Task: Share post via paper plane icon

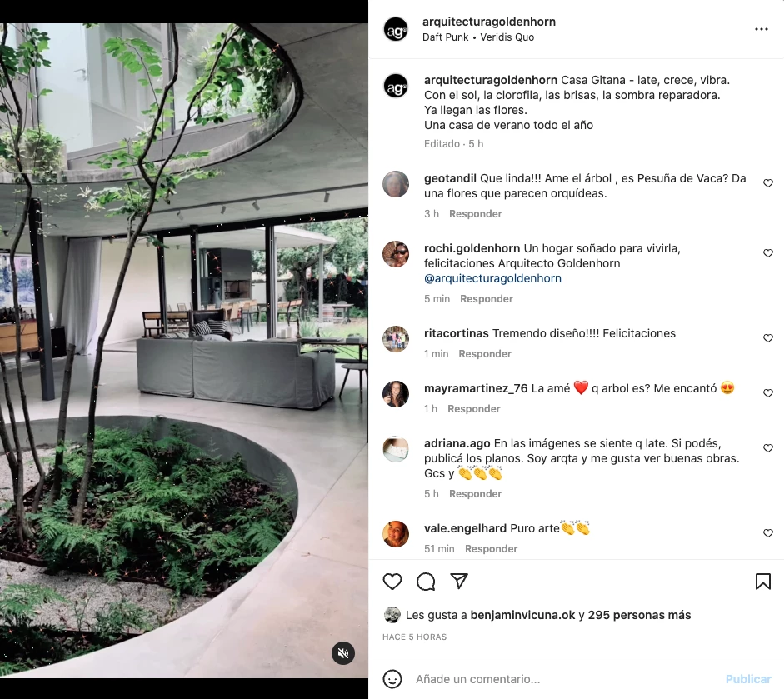Action: [459, 581]
